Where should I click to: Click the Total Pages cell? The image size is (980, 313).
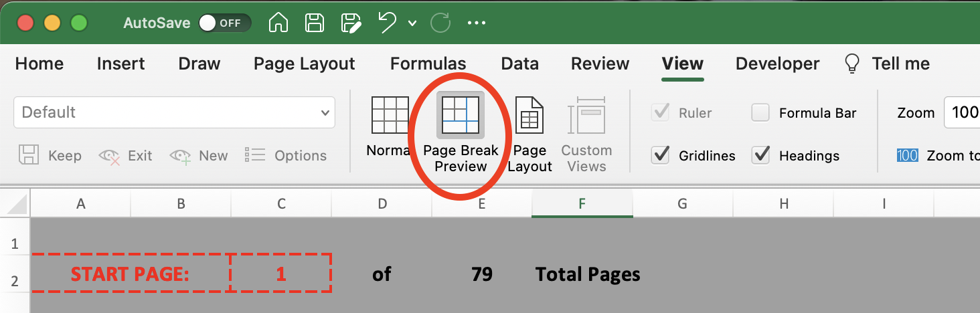point(588,274)
